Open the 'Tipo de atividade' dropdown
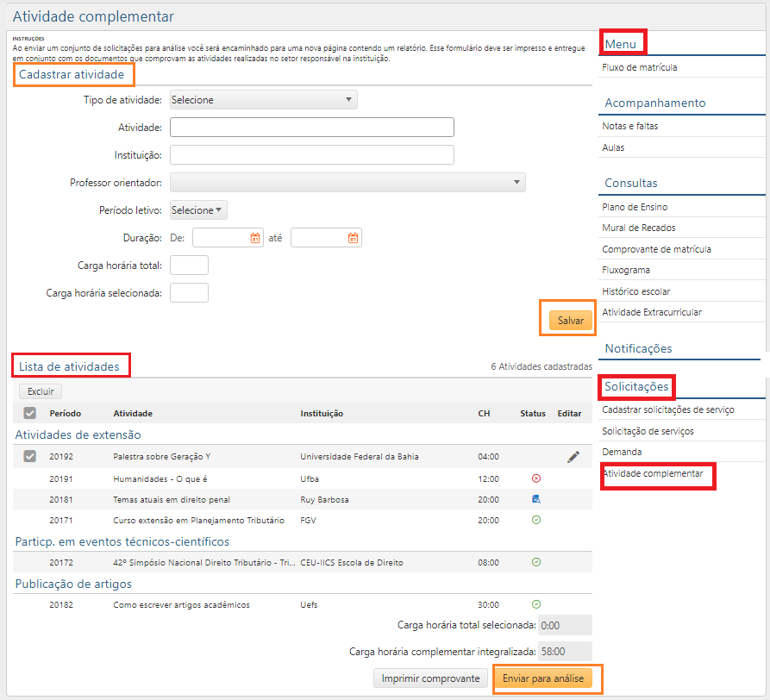The width and height of the screenshot is (770, 700). (263, 99)
